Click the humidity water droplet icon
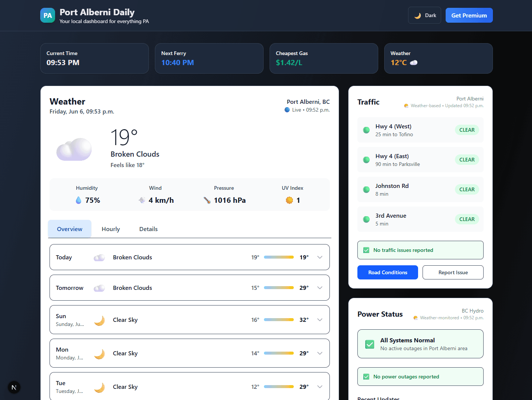 point(79,200)
